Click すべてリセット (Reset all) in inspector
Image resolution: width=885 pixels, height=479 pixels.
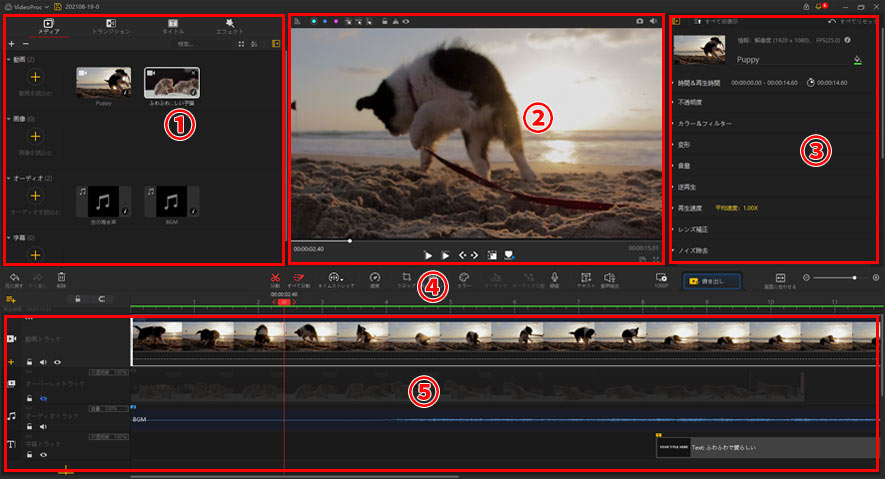point(852,21)
